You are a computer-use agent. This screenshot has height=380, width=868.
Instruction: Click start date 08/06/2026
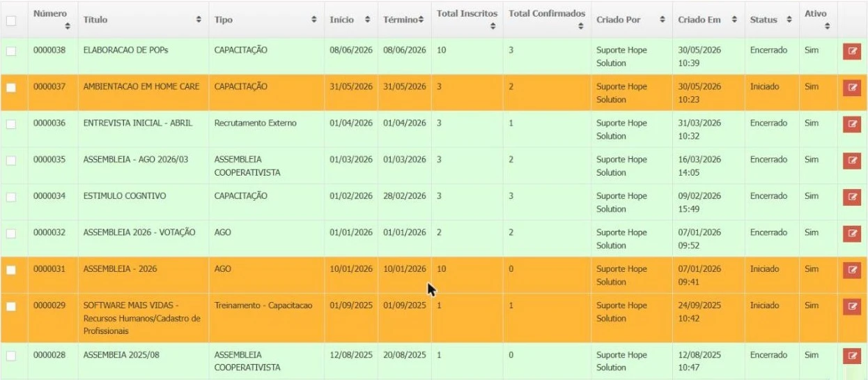click(351, 50)
